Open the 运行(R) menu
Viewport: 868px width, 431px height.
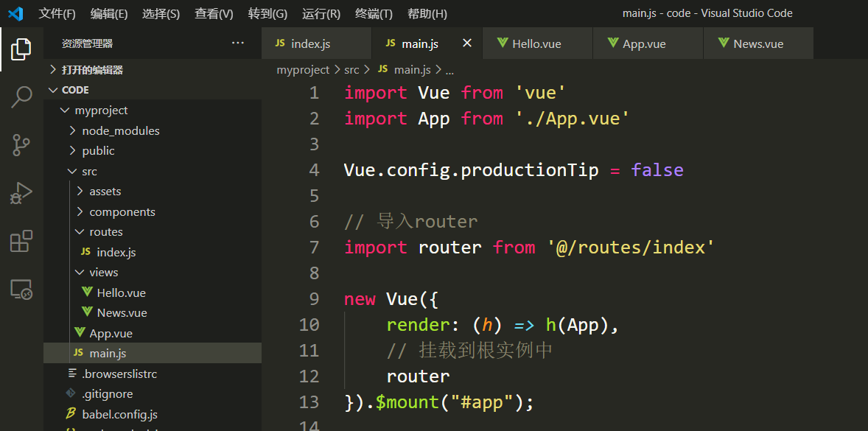(321, 14)
